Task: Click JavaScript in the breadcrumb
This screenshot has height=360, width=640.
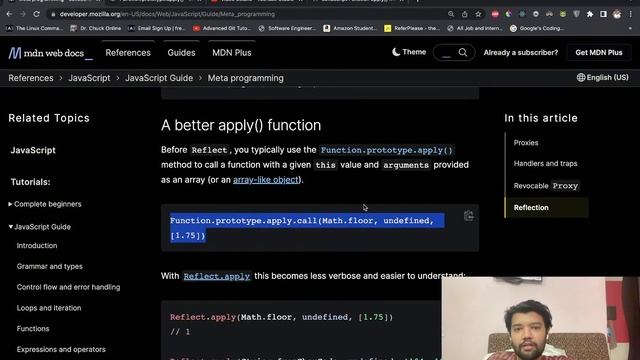Action: pos(89,78)
